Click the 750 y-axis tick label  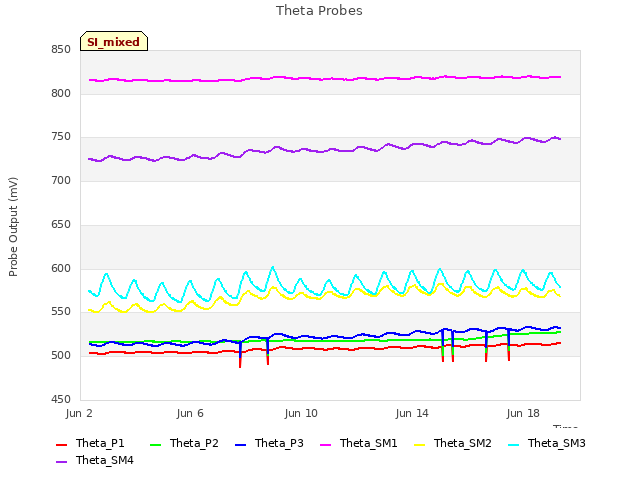pos(61,137)
